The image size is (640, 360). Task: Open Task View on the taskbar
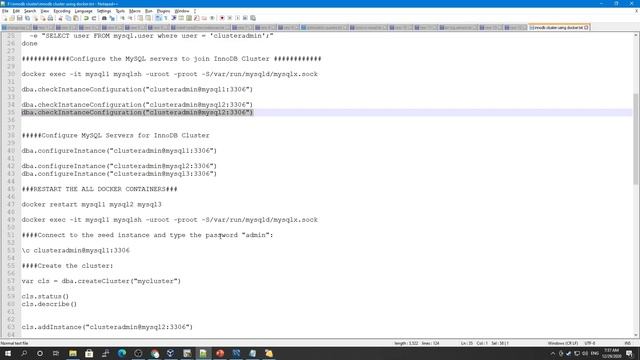point(56,353)
